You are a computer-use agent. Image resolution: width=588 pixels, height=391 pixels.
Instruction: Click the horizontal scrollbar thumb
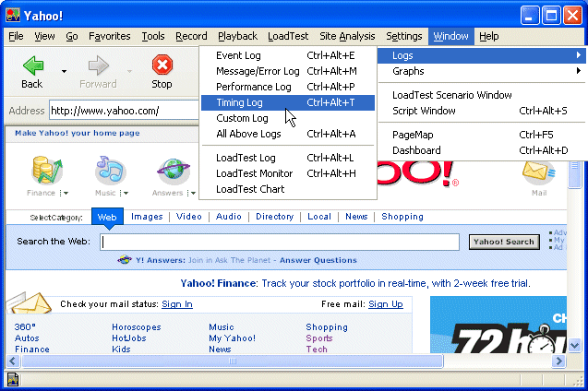point(233,361)
